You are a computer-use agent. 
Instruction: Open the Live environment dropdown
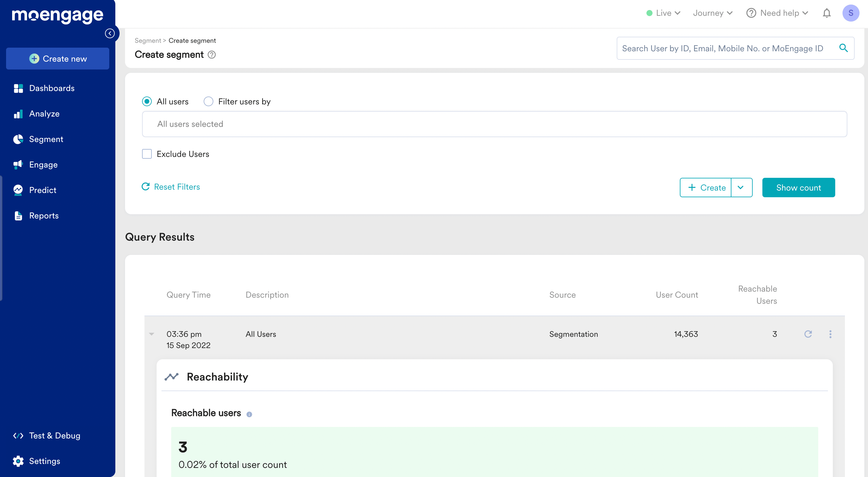663,13
